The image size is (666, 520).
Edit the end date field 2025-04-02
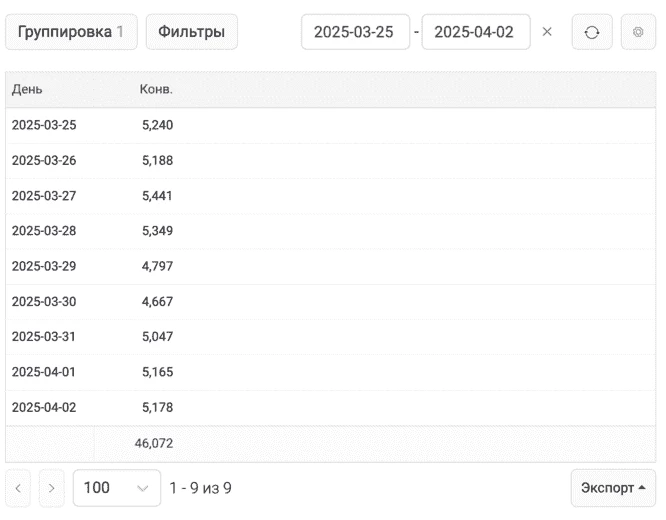coord(476,32)
